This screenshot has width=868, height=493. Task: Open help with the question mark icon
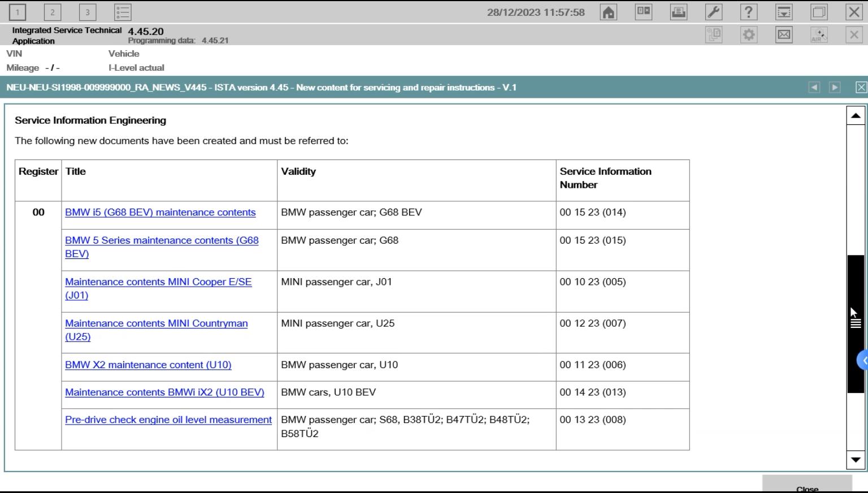(x=749, y=12)
